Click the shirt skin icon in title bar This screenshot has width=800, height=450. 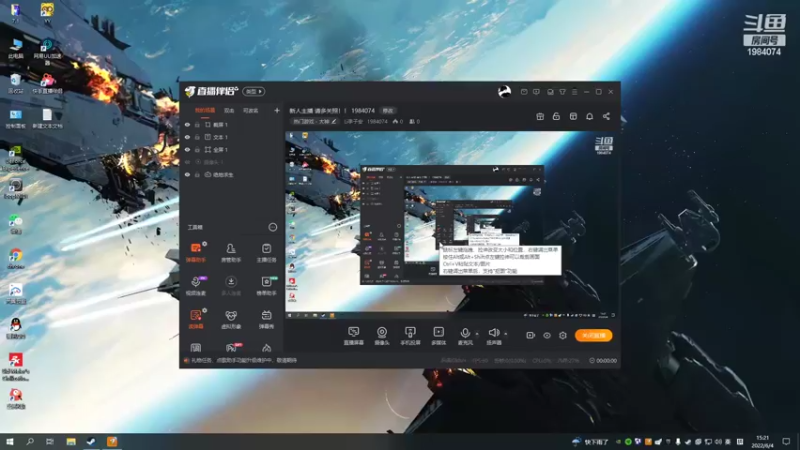562,92
